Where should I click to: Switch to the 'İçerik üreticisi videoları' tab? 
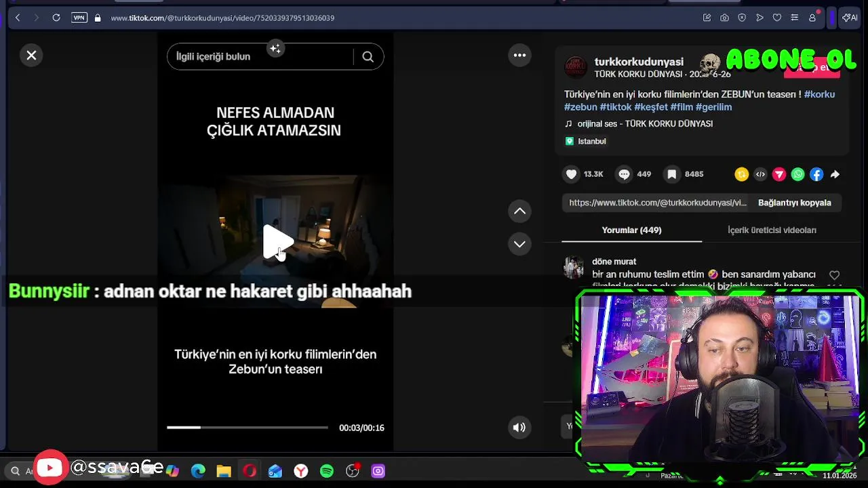pyautogui.click(x=772, y=230)
